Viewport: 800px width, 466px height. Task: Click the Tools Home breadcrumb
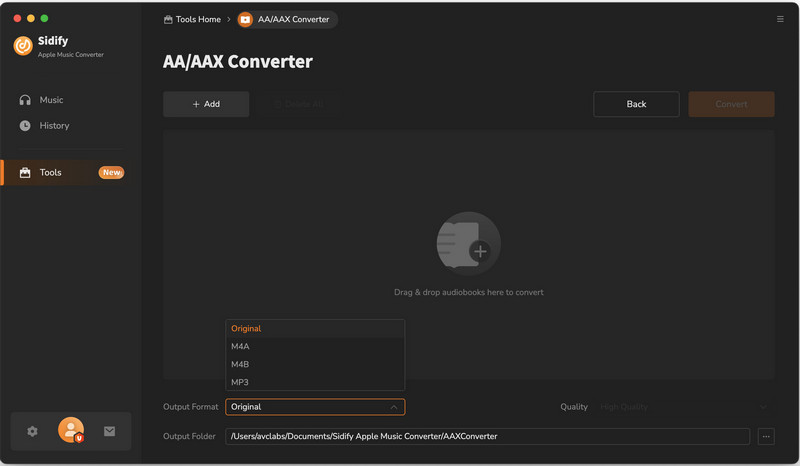pyautogui.click(x=192, y=19)
